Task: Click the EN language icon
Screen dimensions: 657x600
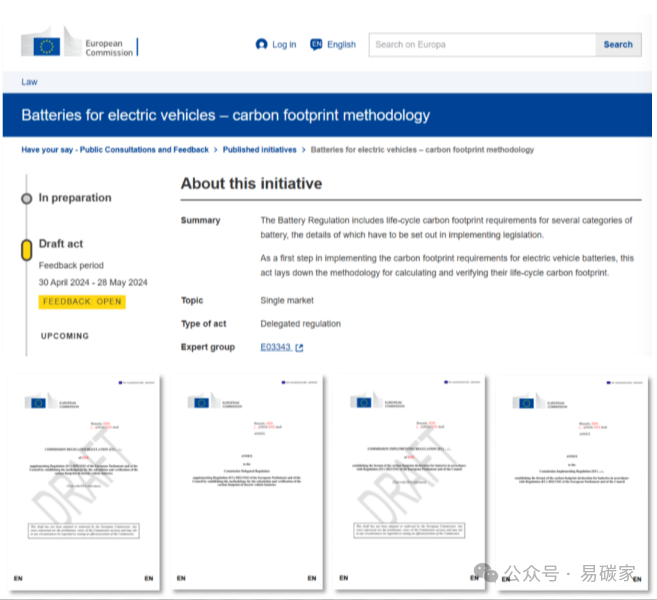Action: (316, 45)
